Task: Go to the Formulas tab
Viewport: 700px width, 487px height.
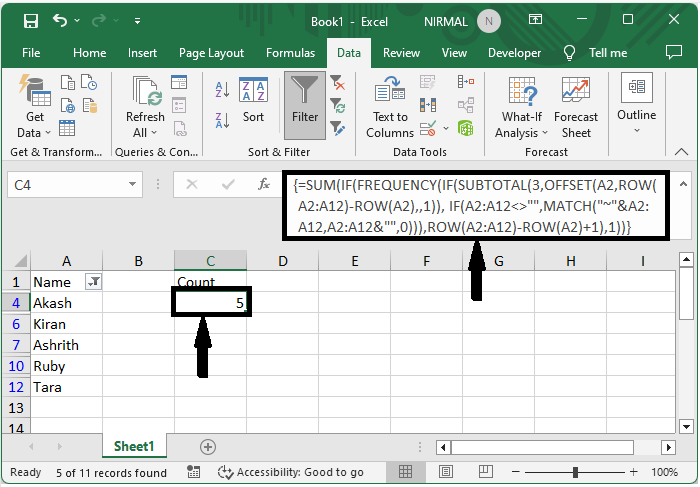Action: (290, 53)
